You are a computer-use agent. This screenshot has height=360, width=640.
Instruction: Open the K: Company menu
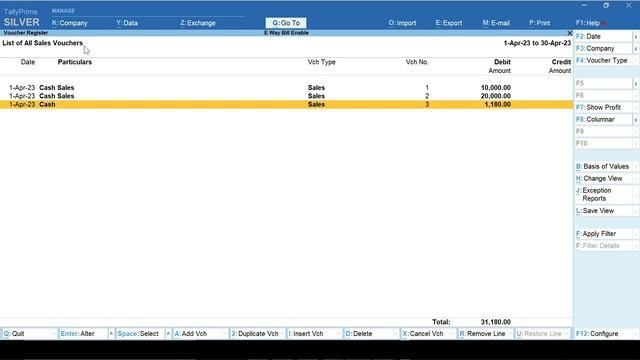(x=69, y=23)
